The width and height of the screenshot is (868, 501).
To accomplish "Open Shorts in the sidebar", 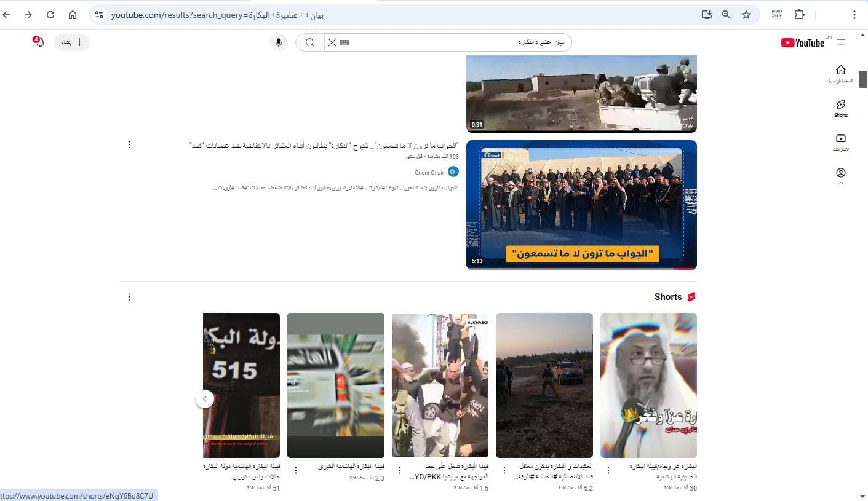I will pos(840,108).
